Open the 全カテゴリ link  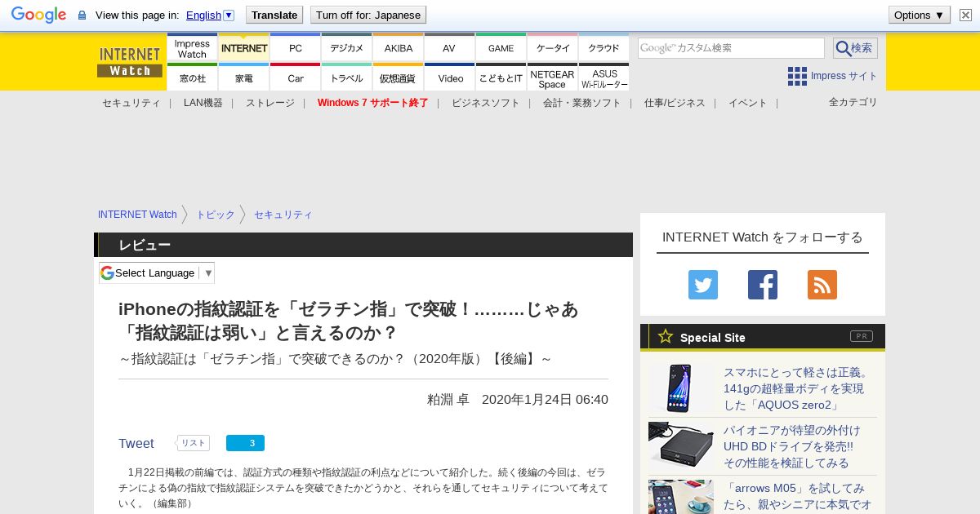coord(853,102)
